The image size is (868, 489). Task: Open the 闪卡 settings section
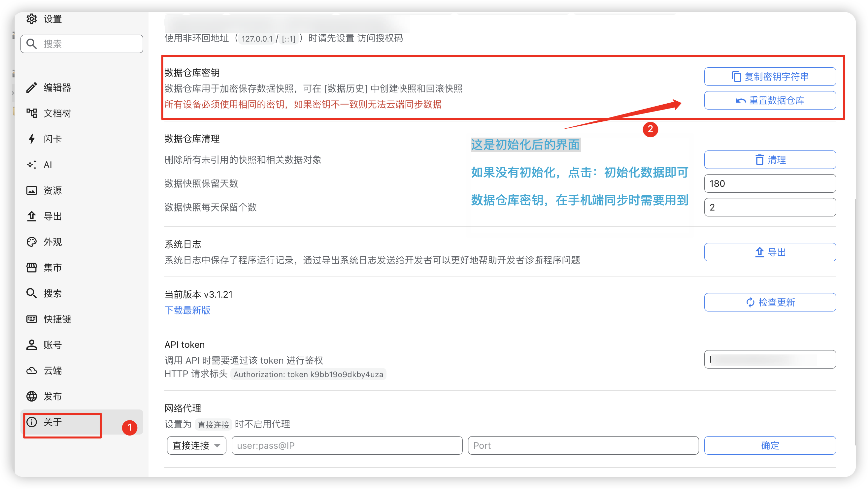(82, 139)
